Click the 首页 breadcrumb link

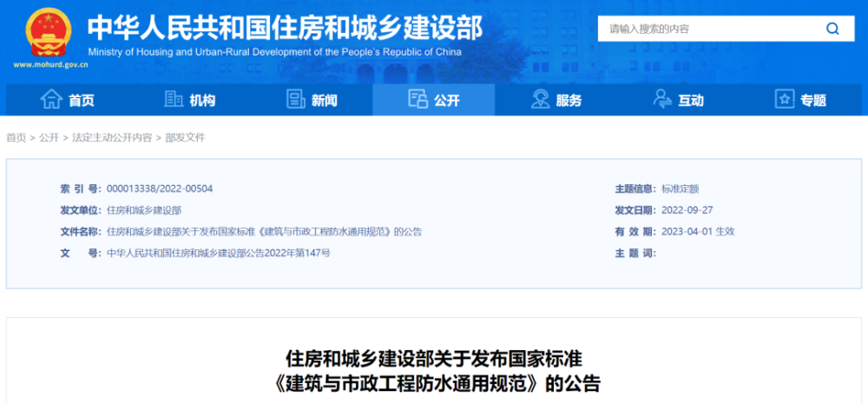(x=16, y=138)
